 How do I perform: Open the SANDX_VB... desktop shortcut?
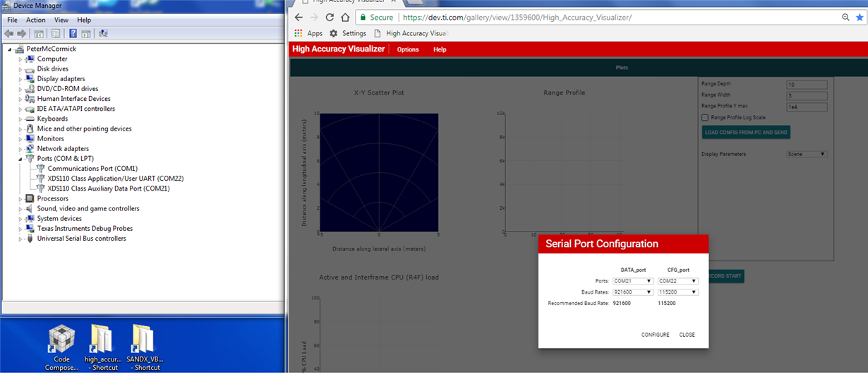pos(144,347)
